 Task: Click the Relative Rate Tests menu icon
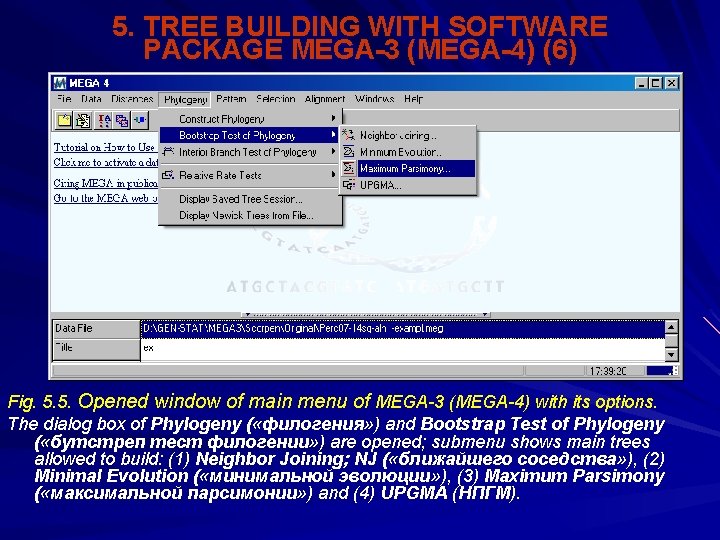tap(169, 175)
